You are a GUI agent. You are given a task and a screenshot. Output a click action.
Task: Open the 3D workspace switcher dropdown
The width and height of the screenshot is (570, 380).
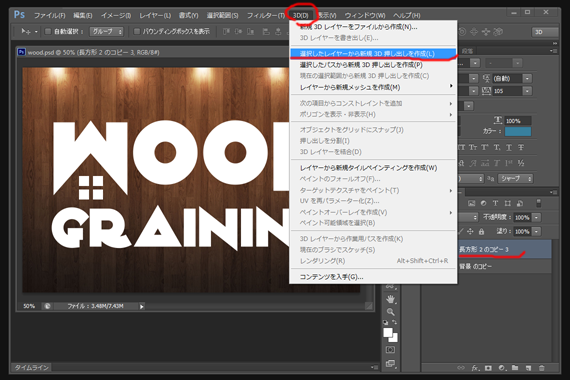tap(546, 32)
